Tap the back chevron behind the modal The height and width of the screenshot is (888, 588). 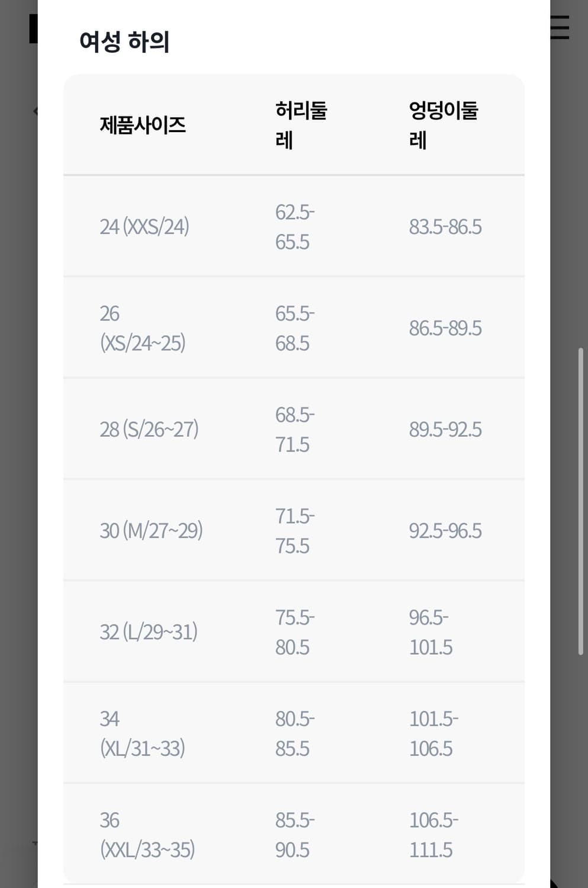(x=36, y=111)
